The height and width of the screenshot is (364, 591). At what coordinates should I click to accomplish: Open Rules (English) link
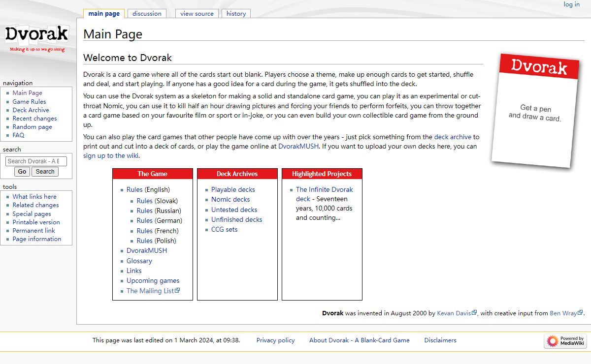point(134,190)
